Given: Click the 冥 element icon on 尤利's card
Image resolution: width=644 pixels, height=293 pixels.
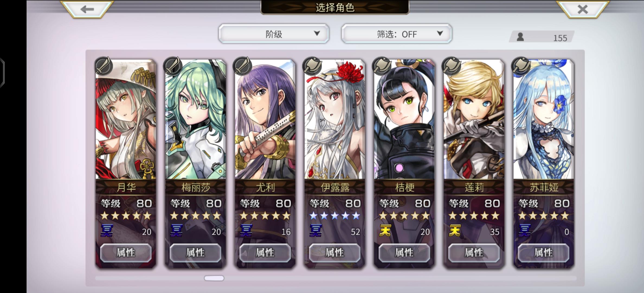Looking at the screenshot, I should 246,231.
